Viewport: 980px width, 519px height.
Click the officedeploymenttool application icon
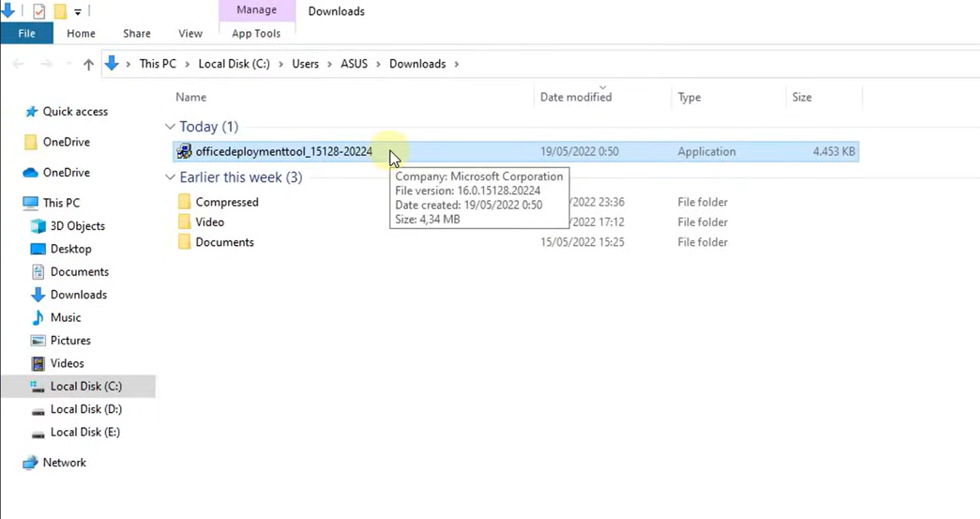click(x=184, y=152)
